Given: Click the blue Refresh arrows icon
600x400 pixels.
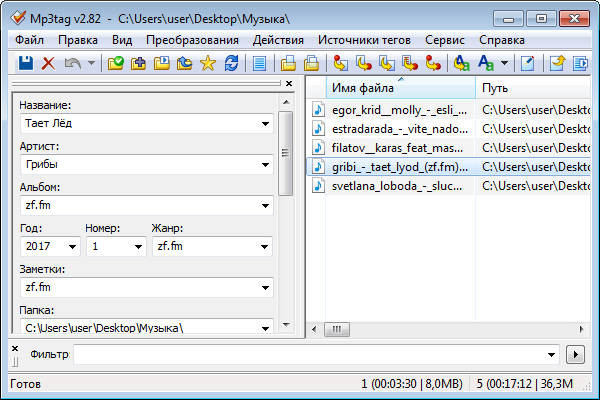Looking at the screenshot, I should click(x=231, y=63).
